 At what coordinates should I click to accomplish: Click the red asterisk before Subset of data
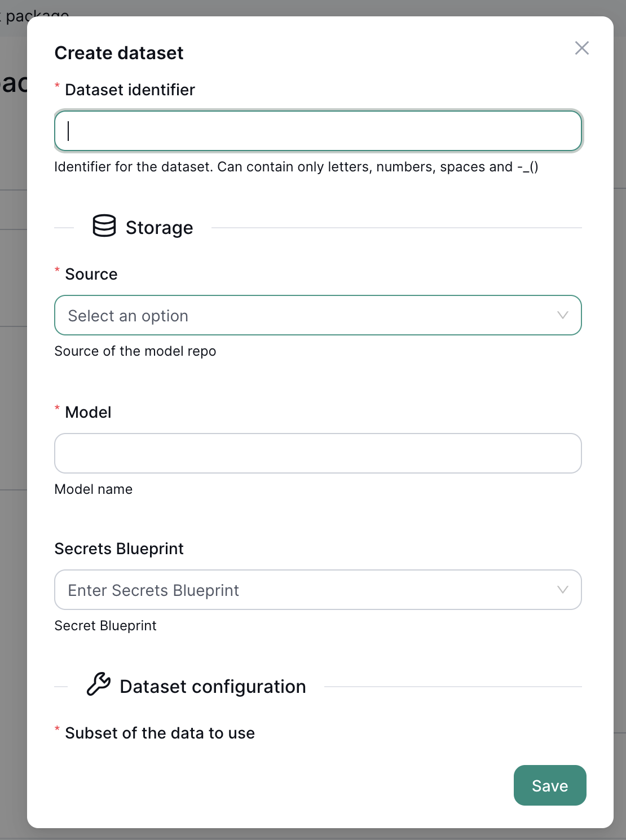pos(57,729)
